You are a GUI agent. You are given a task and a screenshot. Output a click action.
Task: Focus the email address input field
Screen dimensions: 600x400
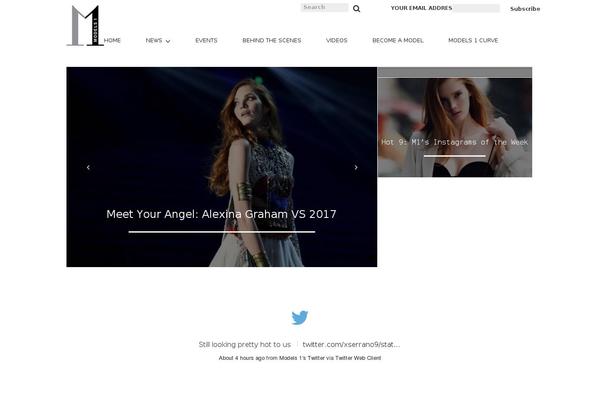click(476, 8)
